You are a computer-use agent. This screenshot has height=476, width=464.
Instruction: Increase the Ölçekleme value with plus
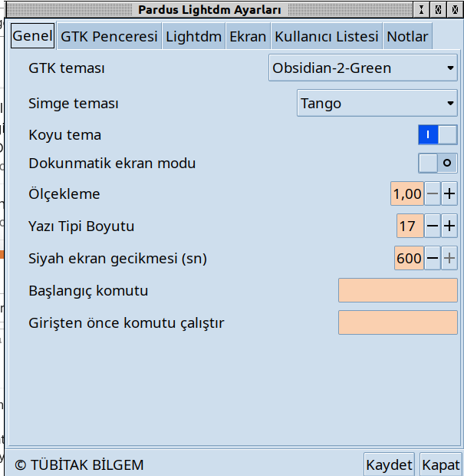(449, 194)
